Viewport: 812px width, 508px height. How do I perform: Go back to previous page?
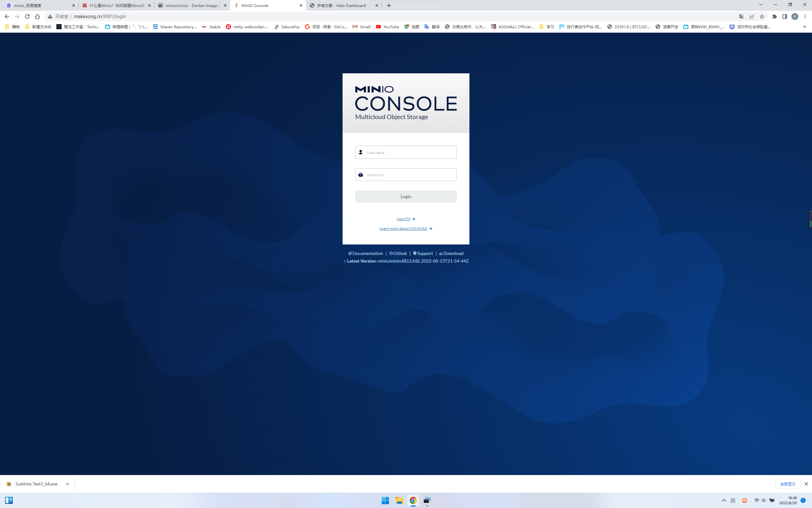click(7, 17)
